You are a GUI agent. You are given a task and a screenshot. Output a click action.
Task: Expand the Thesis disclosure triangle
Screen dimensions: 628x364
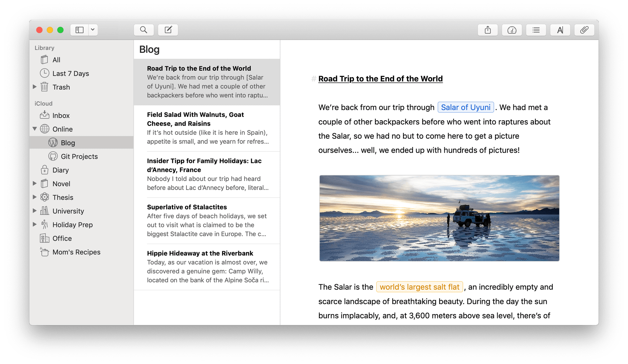point(35,197)
